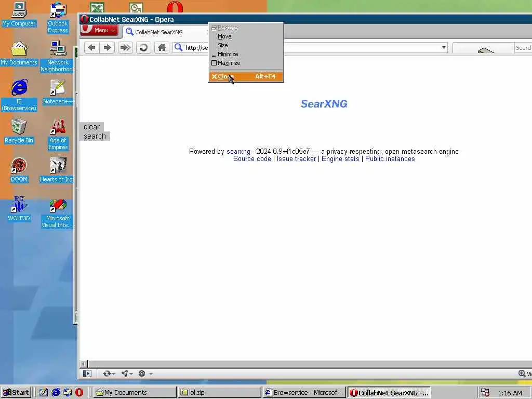The width and height of the screenshot is (532, 399).
Task: Launch Outlook Express from Quick Launch
Action: (x=68, y=393)
